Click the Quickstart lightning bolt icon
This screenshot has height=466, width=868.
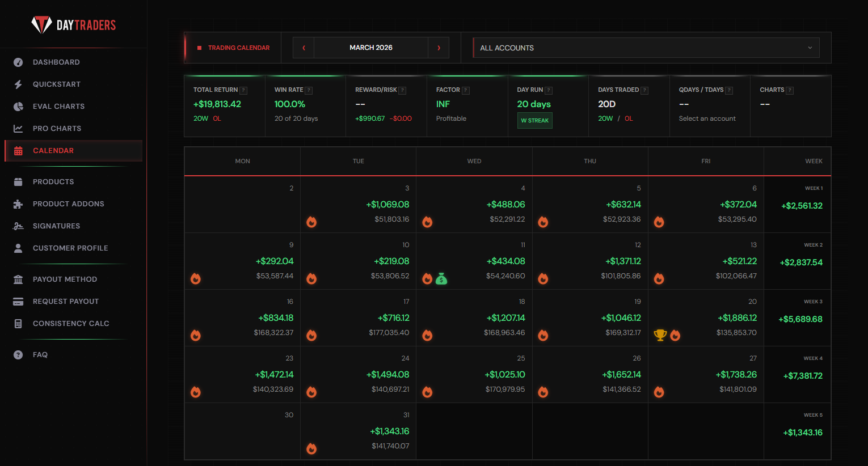(18, 84)
